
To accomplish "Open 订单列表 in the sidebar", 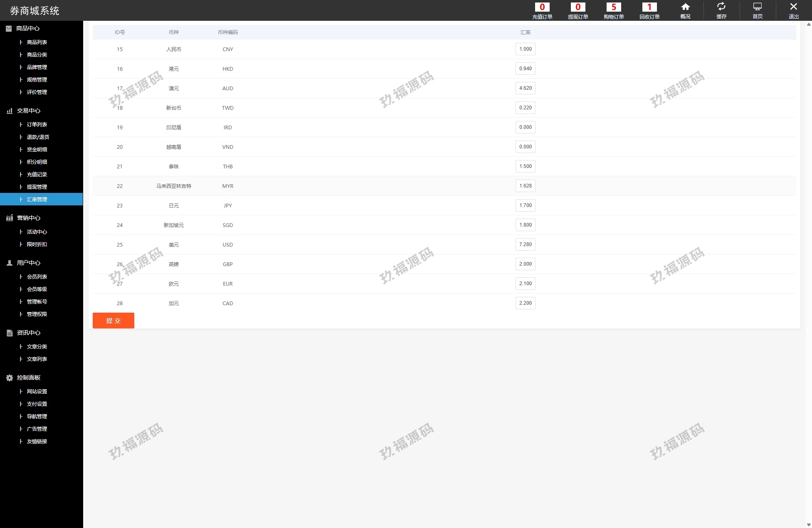I will coord(37,124).
